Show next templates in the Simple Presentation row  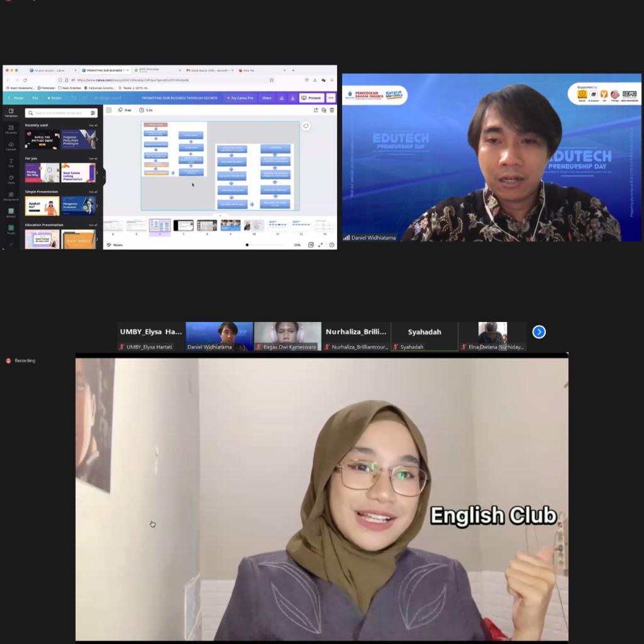[97, 206]
